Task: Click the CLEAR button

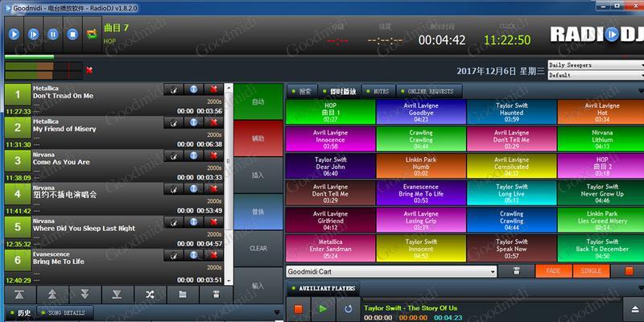Action: pyautogui.click(x=258, y=249)
